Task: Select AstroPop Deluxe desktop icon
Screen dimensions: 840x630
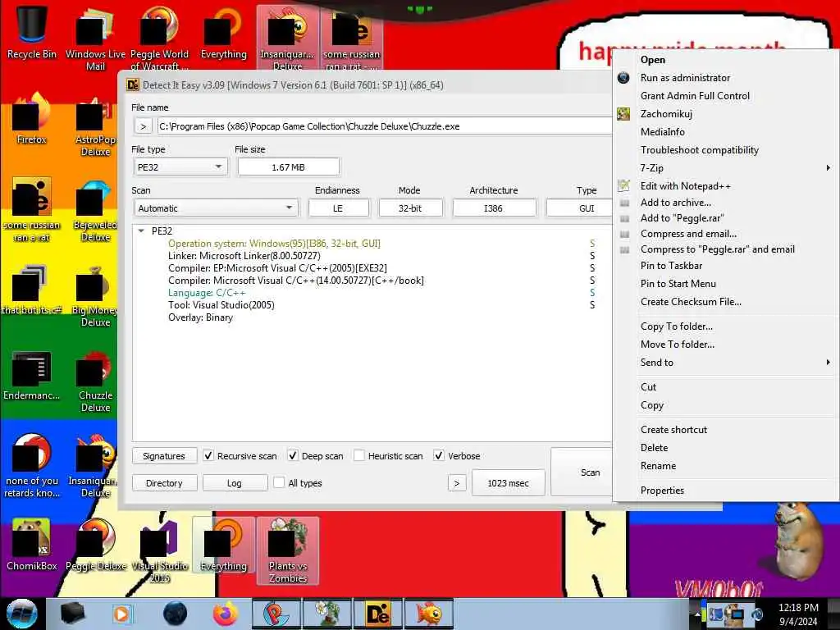Action: tap(95, 126)
